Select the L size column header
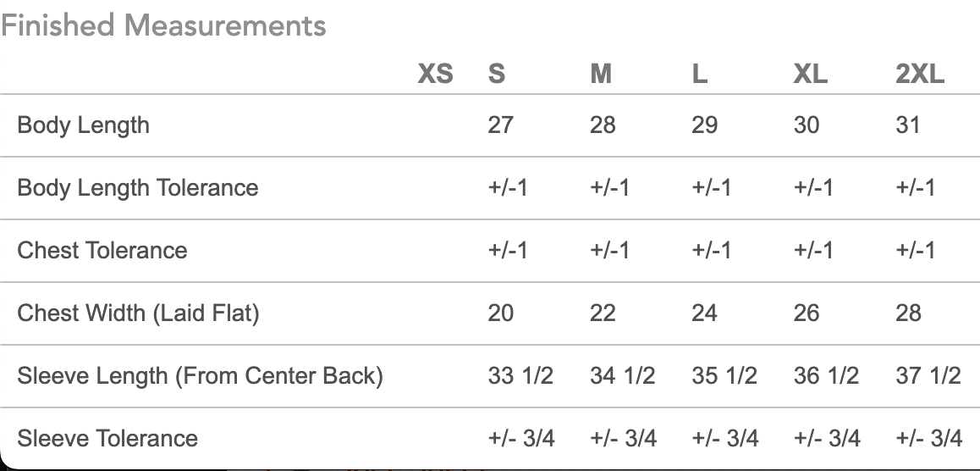The image size is (980, 471). click(699, 74)
